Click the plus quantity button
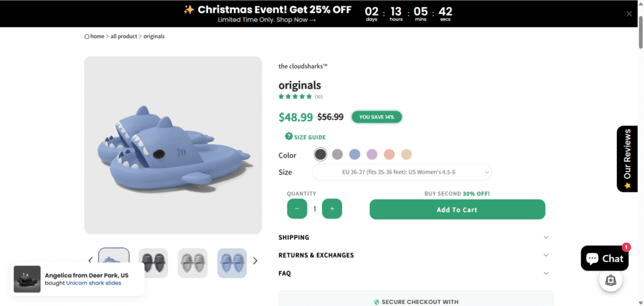Screen dimensions: 644x306 332,209
